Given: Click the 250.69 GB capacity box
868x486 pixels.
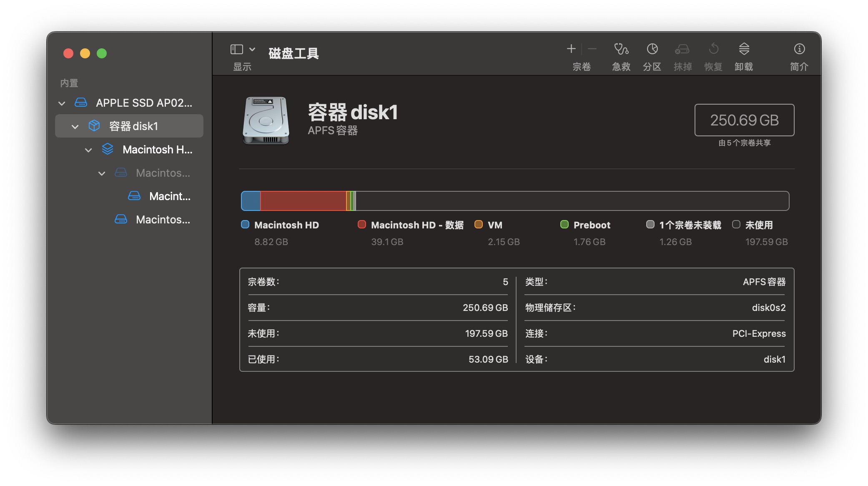Looking at the screenshot, I should (x=744, y=120).
